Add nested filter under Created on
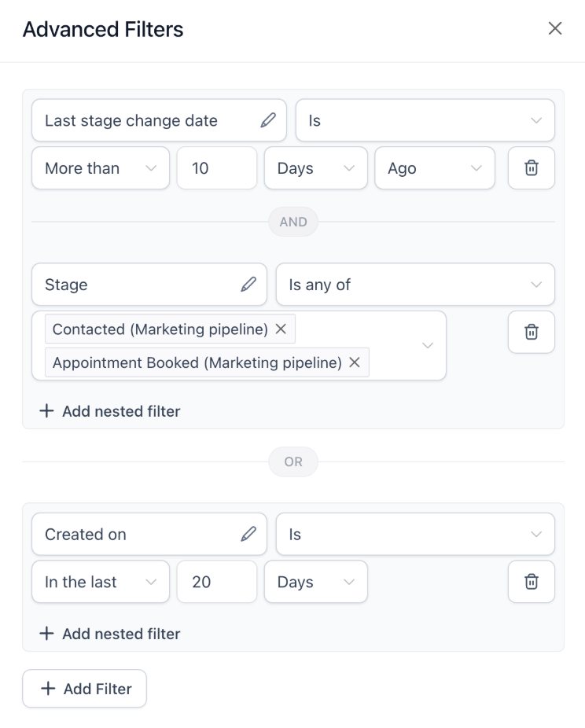This screenshot has width=585, height=728. pyautogui.click(x=110, y=634)
